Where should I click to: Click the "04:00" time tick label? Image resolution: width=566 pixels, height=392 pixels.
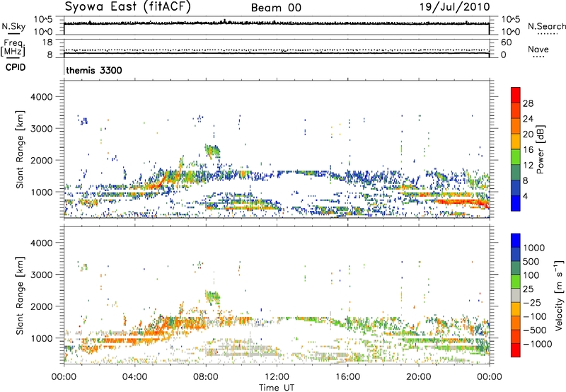pyautogui.click(x=134, y=377)
